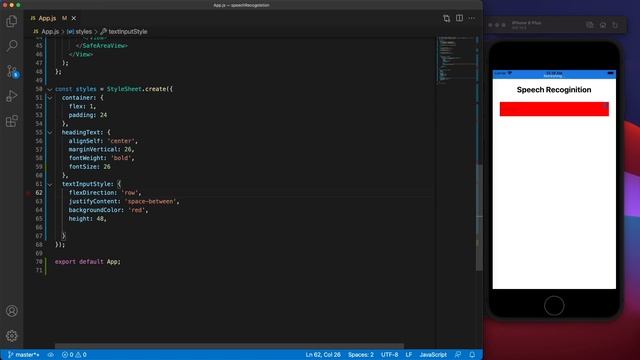This screenshot has width=640, height=360.
Task: Click the feedback icon in status bar
Action: point(458,355)
